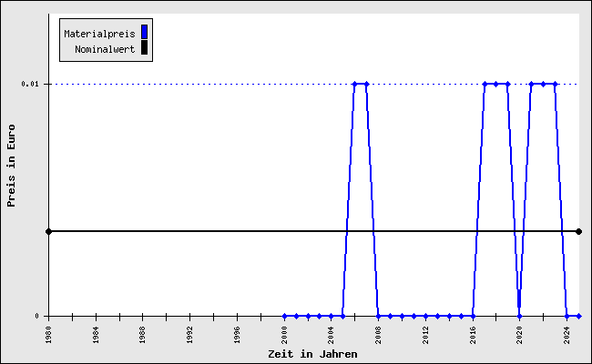Click the 0 y-axis value label
The width and height of the screenshot is (592, 364).
pos(36,316)
